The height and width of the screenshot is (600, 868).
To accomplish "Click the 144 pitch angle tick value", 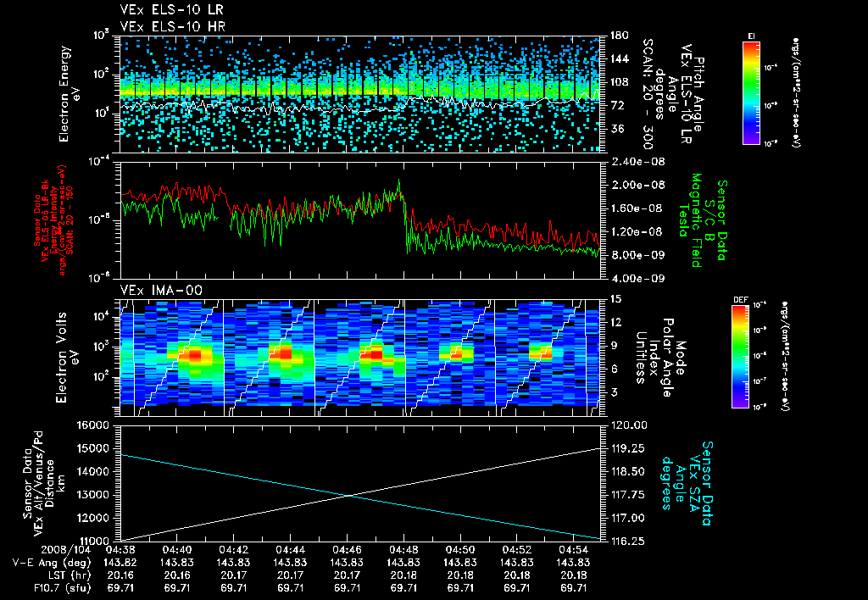I will 620,58.
